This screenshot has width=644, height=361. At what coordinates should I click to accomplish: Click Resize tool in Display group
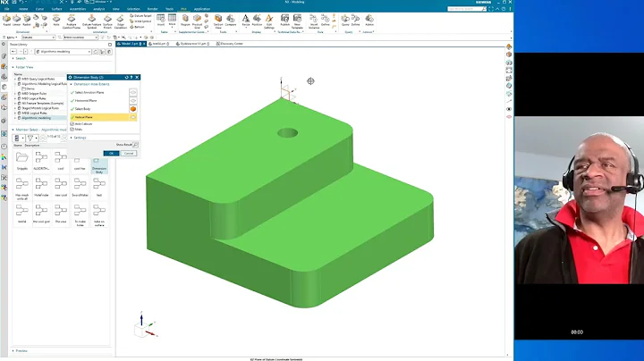tap(246, 21)
